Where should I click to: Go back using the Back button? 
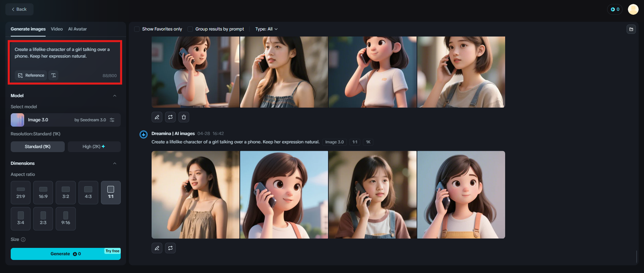pyautogui.click(x=19, y=9)
